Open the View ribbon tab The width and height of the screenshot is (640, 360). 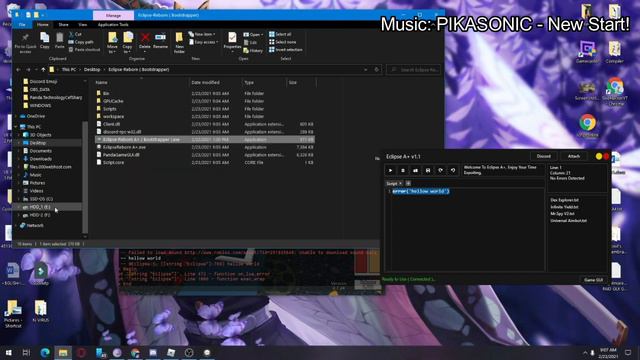[x=82, y=25]
